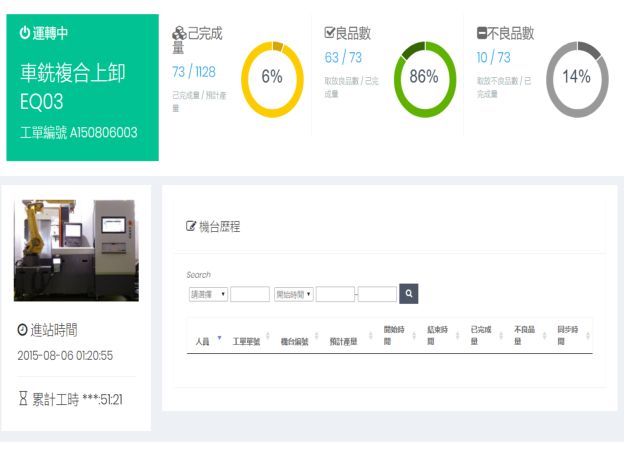Image resolution: width=624 pixels, height=454 pixels.
Task: Click the sort arrow on 人員 column
Action: point(219,339)
